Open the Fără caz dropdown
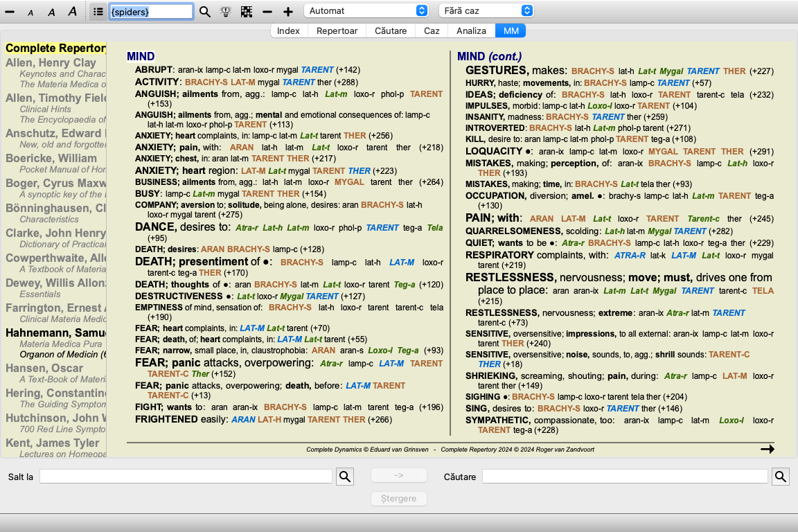 click(x=486, y=10)
